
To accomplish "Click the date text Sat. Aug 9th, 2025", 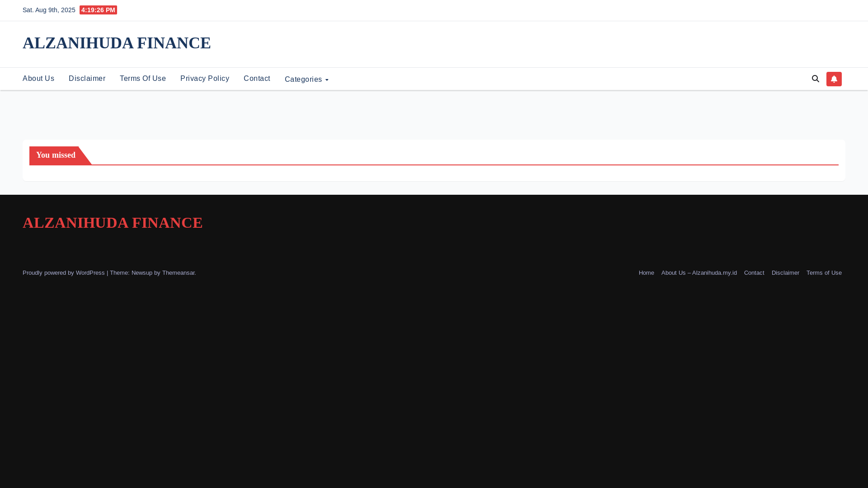I will [x=49, y=10].
